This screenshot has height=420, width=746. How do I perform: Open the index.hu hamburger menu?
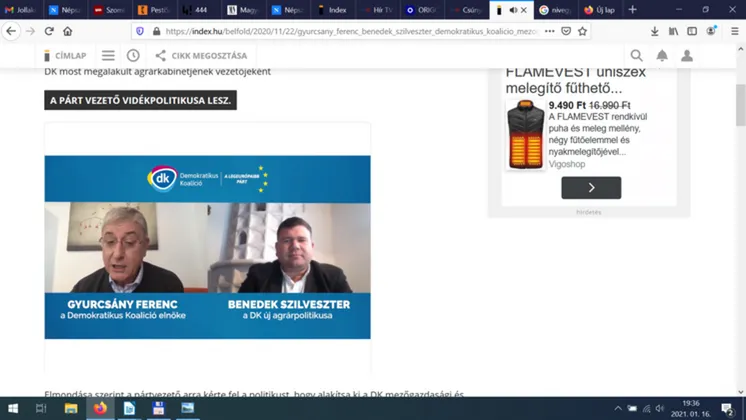point(108,56)
